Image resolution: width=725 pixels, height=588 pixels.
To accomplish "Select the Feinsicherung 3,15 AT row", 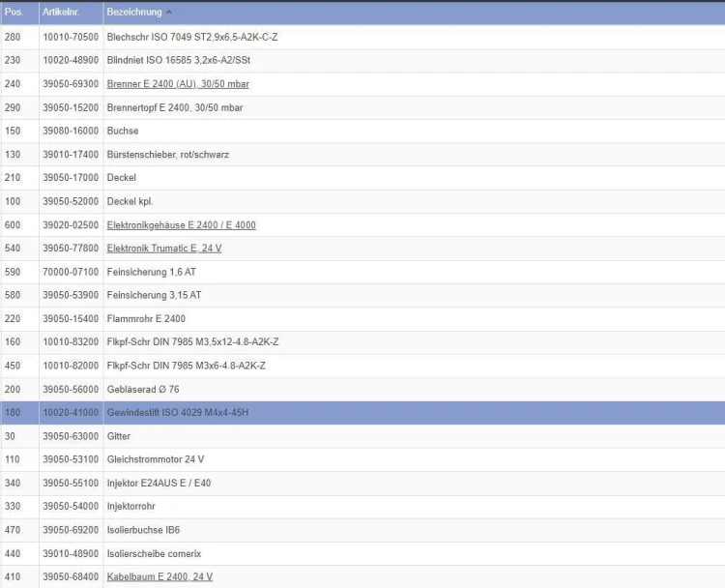I will click(x=362, y=295).
